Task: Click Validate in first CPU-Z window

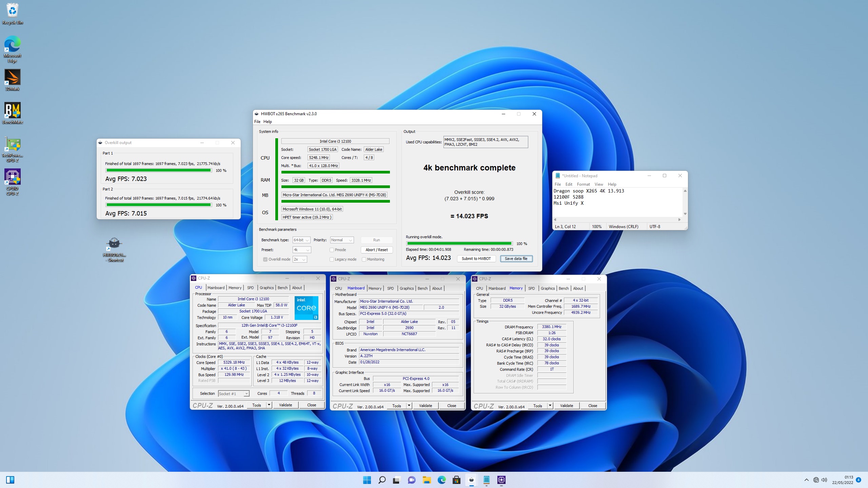Action: [x=285, y=405]
